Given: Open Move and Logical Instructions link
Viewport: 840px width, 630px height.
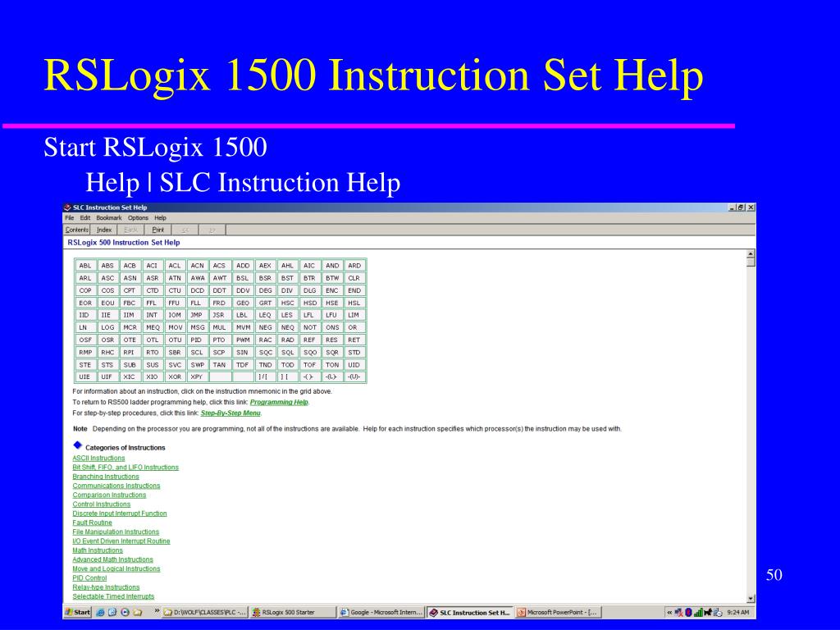Looking at the screenshot, I should tap(116, 569).
